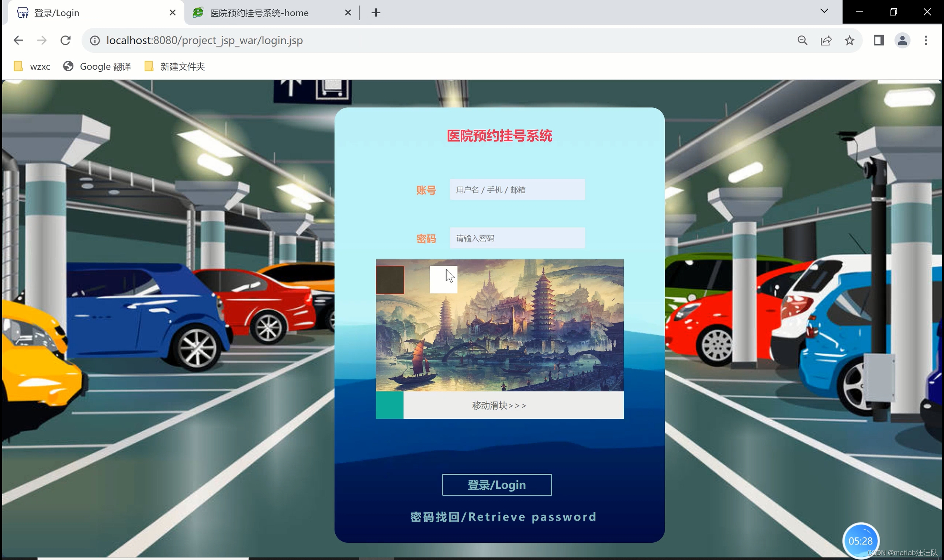Viewport: 944px width, 560px height.
Task: Focus the 账号 username input field
Action: 517,190
